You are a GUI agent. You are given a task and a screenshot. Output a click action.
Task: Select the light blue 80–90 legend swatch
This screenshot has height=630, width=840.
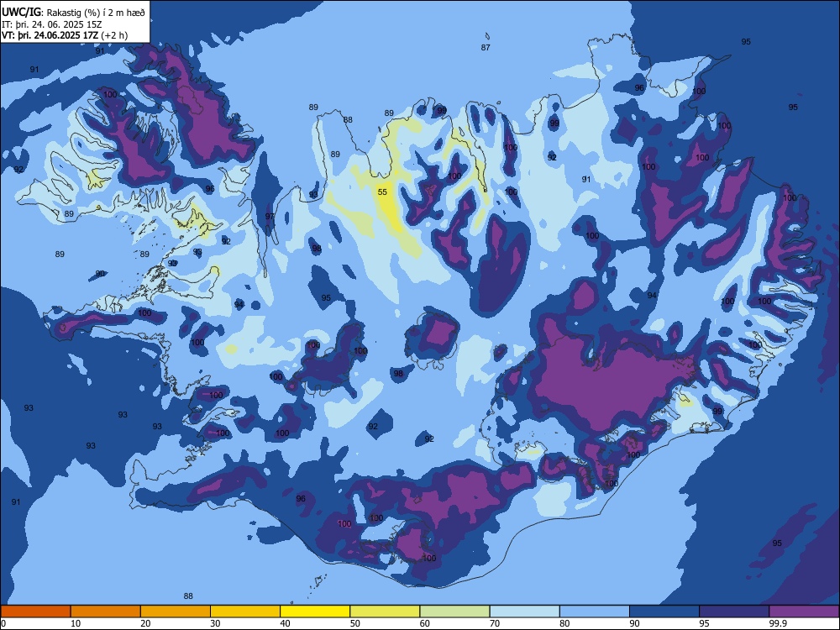[x=595, y=612]
